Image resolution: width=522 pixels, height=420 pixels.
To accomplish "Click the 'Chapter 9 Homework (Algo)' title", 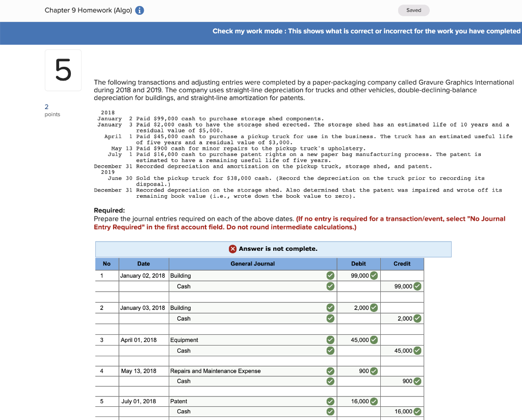I will (88, 10).
